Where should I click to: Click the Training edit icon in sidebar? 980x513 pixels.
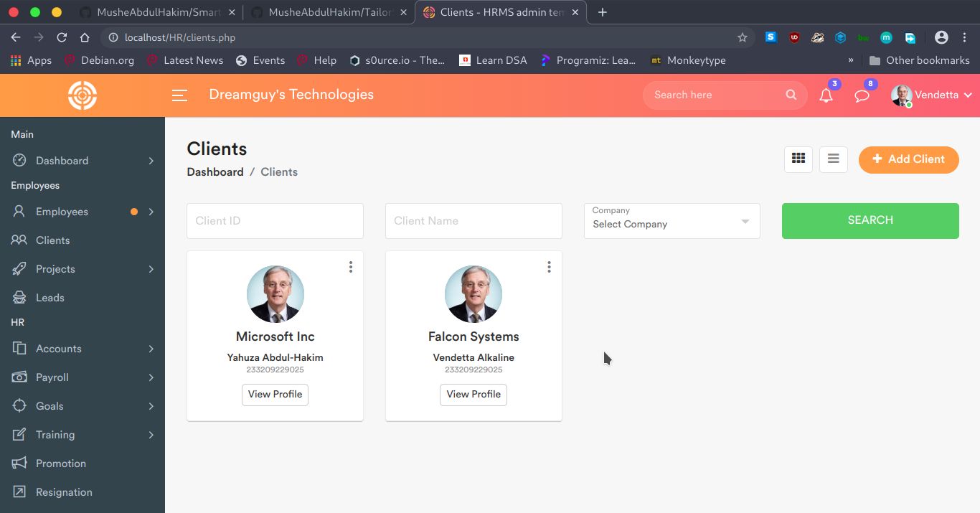coord(19,435)
